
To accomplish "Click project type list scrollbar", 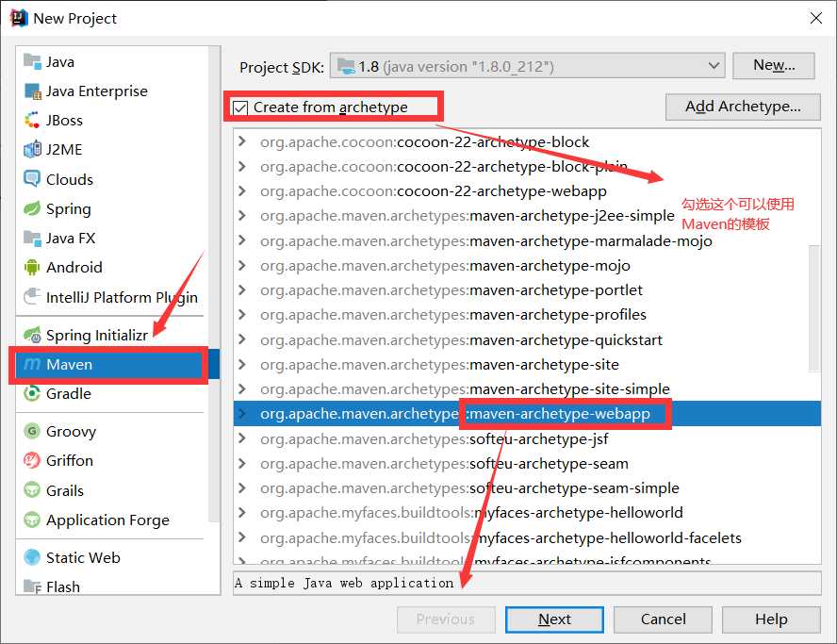I will pyautogui.click(x=214, y=285).
